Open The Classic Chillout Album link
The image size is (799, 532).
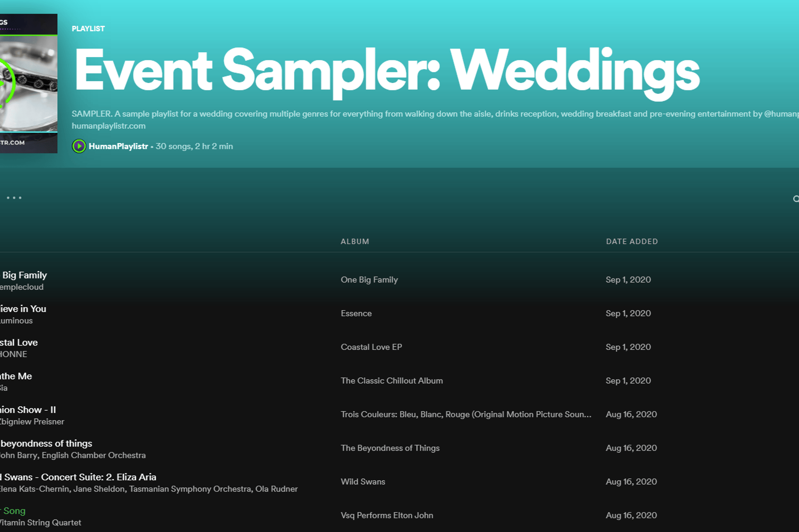point(392,381)
